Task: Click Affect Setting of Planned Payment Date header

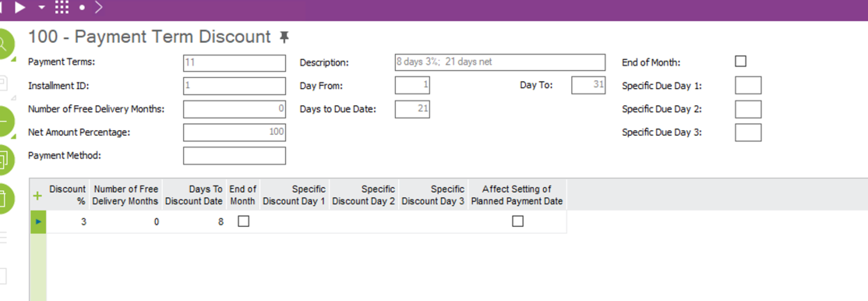Action: click(x=517, y=195)
